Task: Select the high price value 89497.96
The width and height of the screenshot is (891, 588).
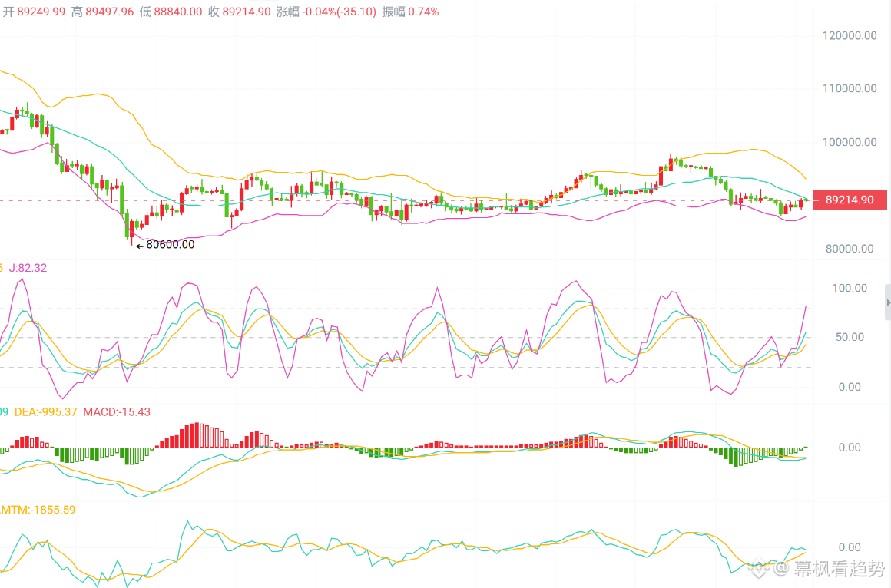Action: pos(110,12)
